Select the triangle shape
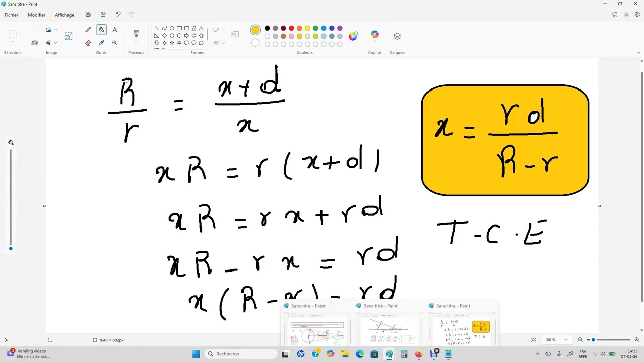This screenshot has width=644, height=362. point(201,29)
